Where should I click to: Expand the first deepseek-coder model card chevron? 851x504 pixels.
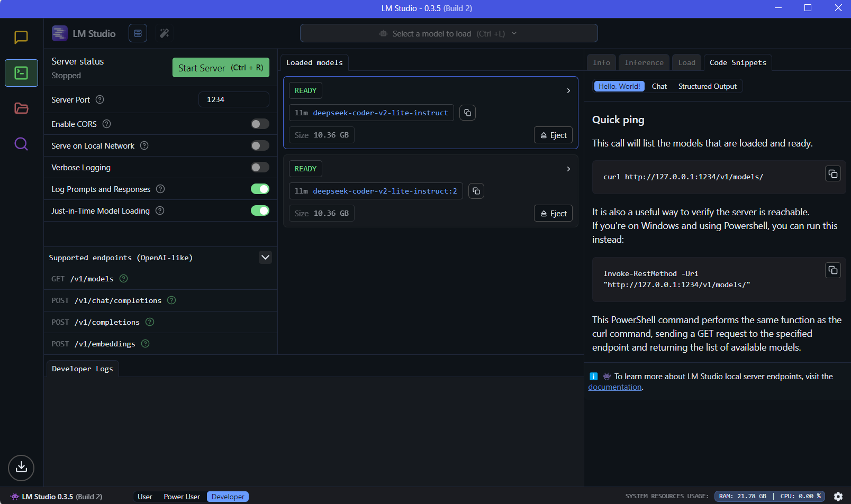pyautogui.click(x=568, y=91)
